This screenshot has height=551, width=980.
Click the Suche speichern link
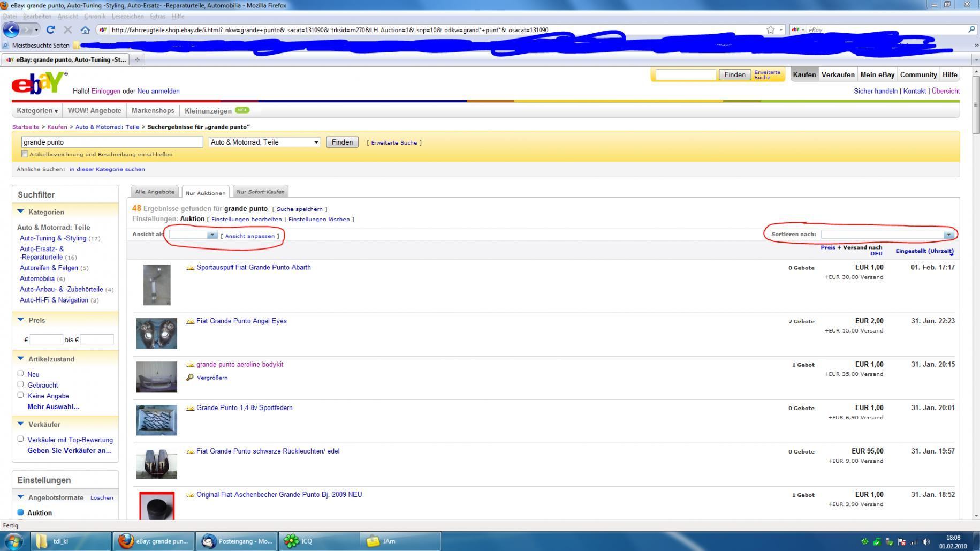300,209
